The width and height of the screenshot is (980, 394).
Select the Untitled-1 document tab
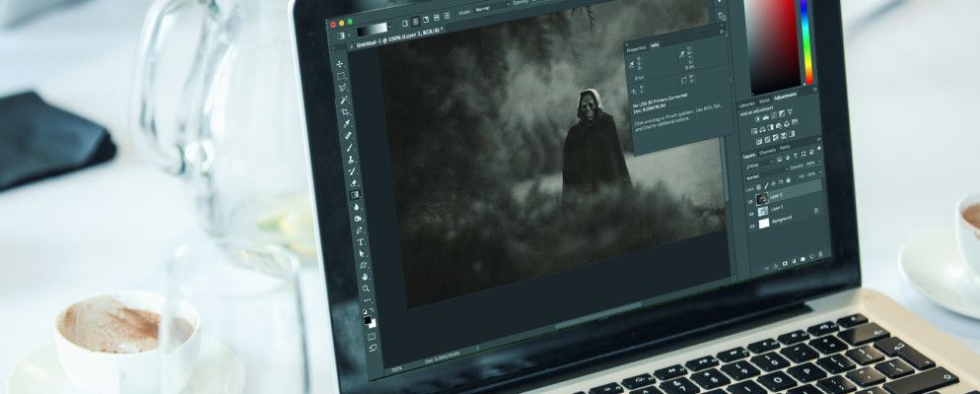pos(398,36)
